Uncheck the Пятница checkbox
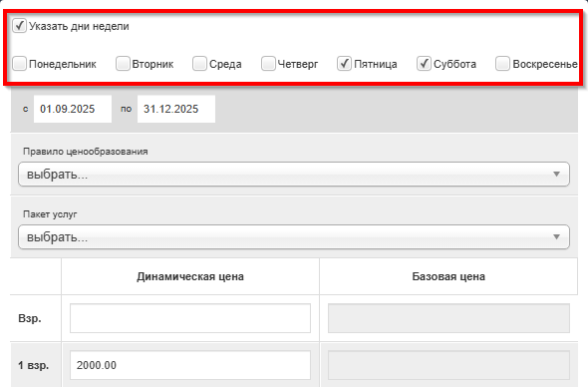 (344, 64)
